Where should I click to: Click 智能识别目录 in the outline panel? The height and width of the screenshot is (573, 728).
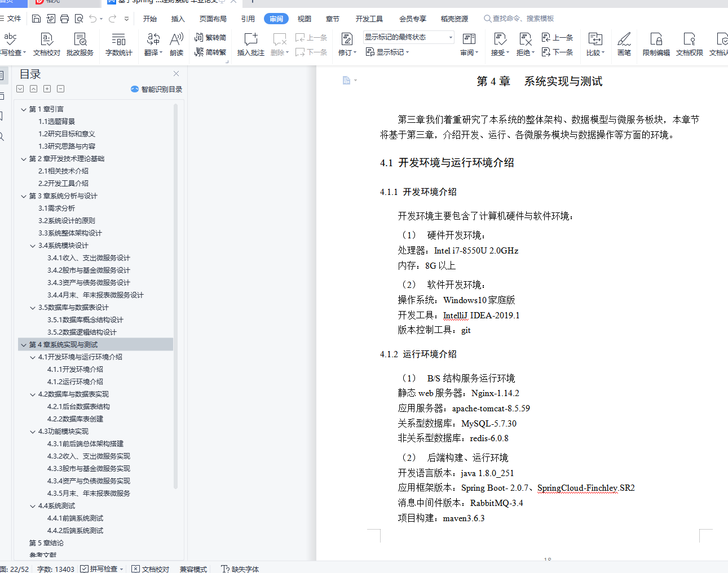coord(157,89)
